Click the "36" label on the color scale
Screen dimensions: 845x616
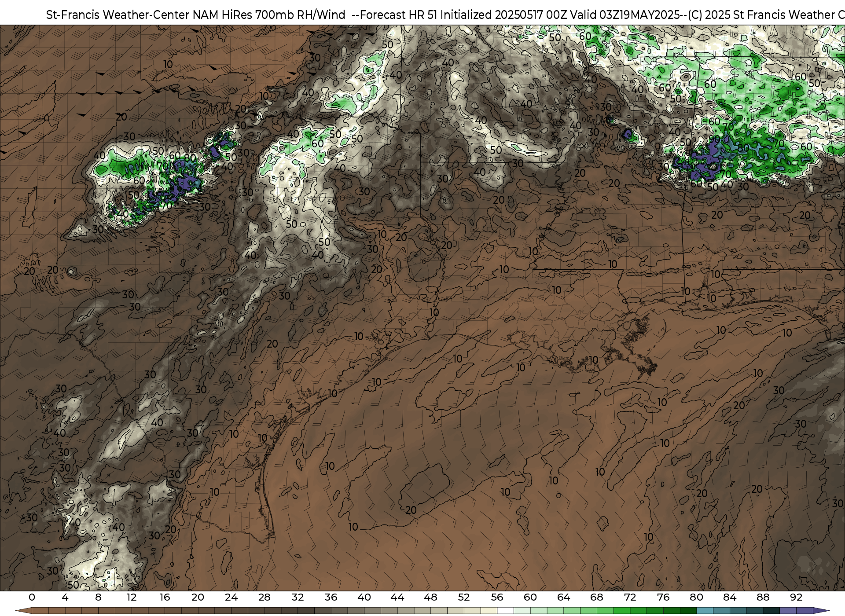pyautogui.click(x=331, y=597)
